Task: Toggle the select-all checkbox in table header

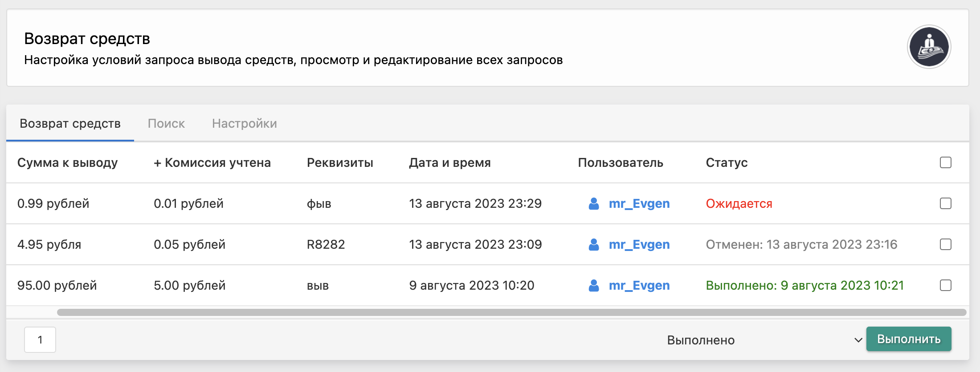Action: 945,162
